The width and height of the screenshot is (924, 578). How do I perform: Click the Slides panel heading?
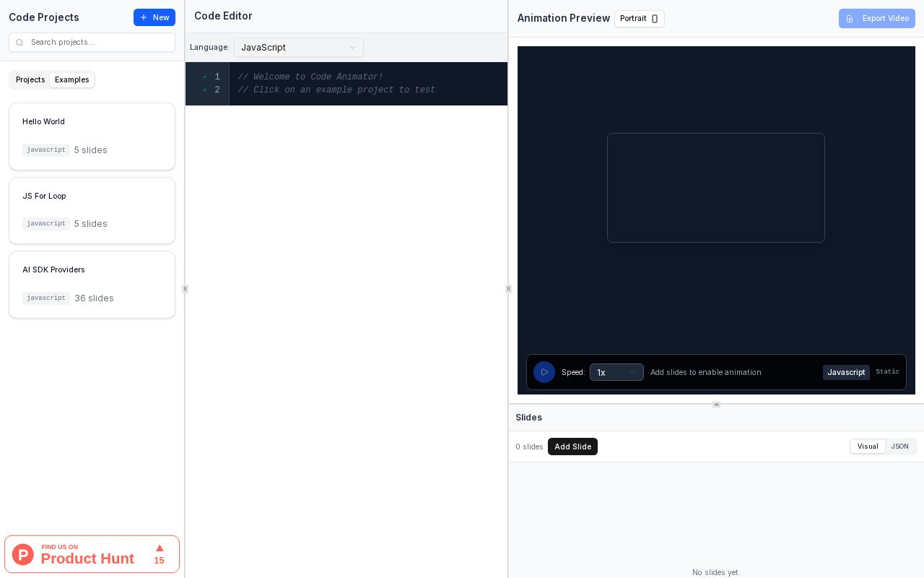(x=528, y=418)
